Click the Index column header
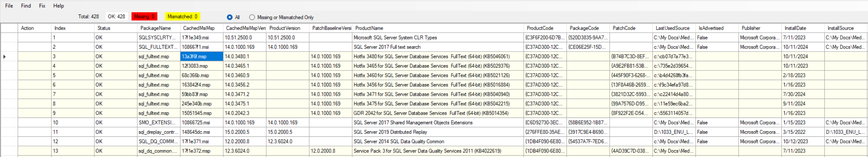 60,28
